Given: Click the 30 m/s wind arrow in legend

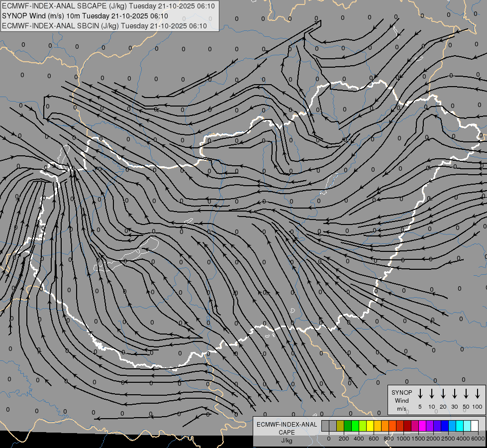Looking at the screenshot, I should tap(454, 394).
